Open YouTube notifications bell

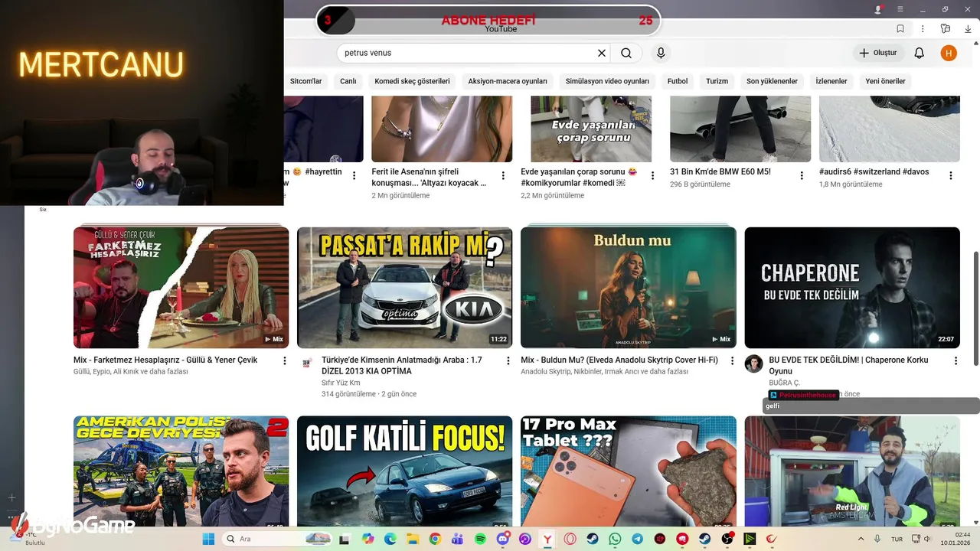click(920, 53)
